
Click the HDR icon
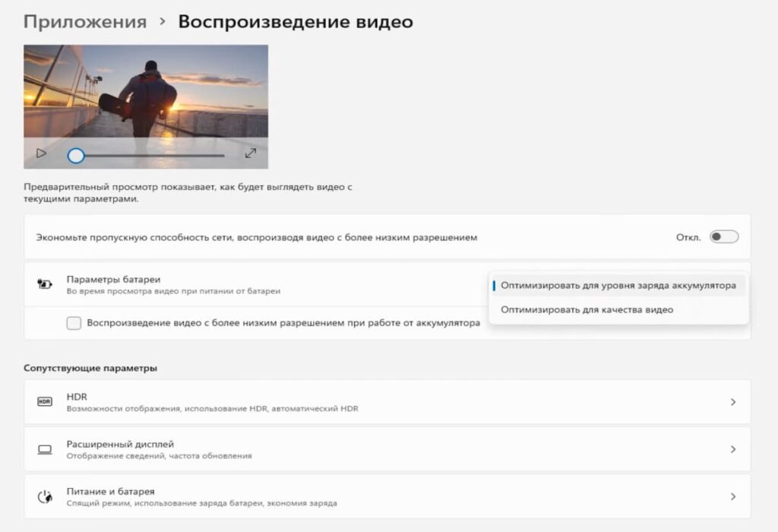[45, 401]
